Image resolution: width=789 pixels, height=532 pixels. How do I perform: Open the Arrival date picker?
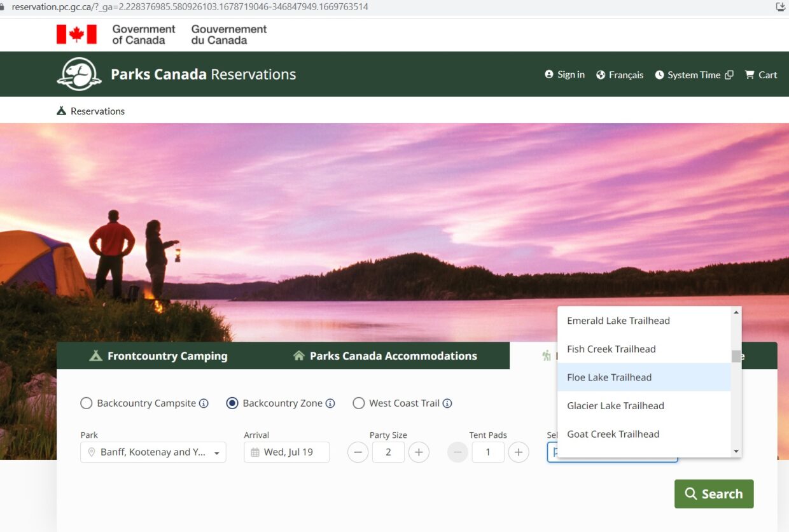click(286, 452)
